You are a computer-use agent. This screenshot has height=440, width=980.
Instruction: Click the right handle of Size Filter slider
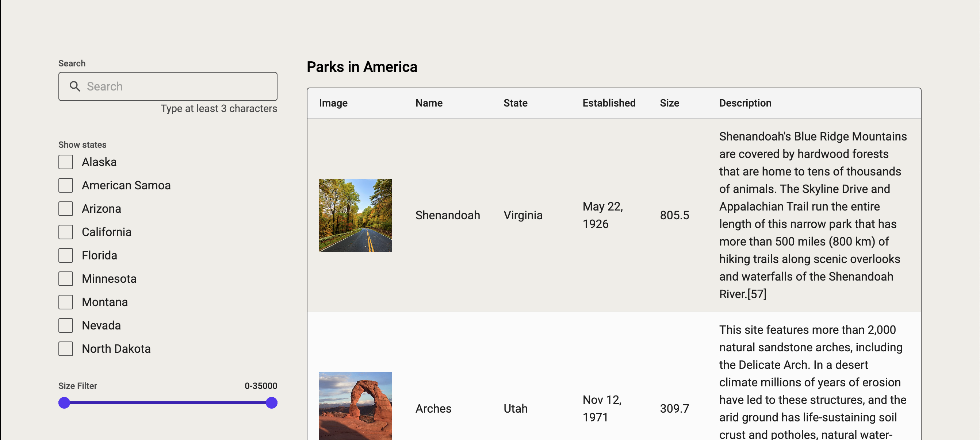[272, 403]
